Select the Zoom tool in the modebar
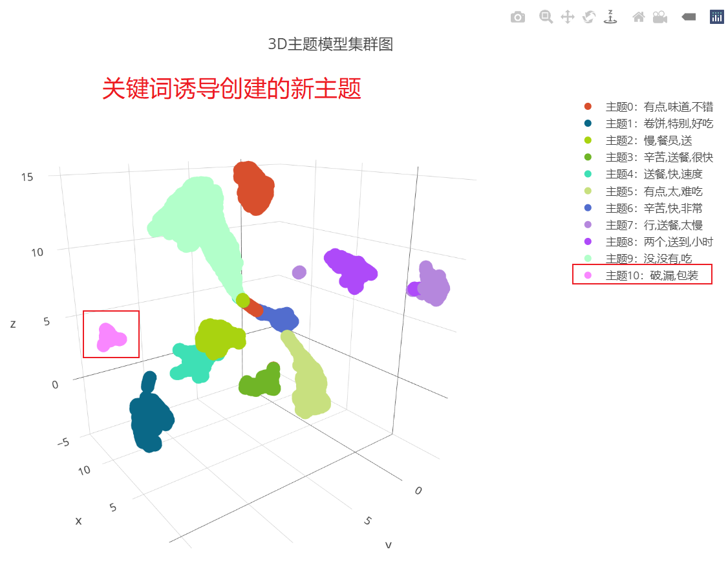This screenshot has width=728, height=567. [x=546, y=17]
